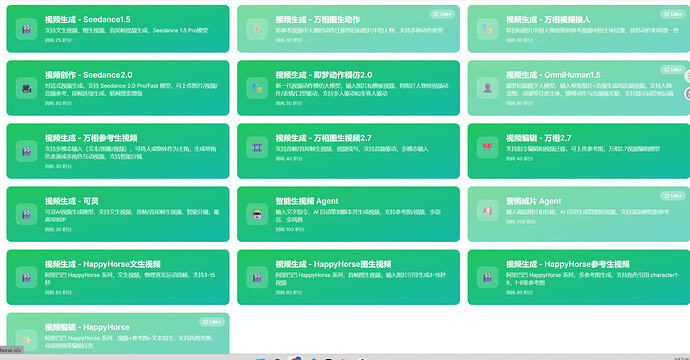Click the film-strip icon on 万相图生视频2.7 card
Viewport: 690px width, 360px height.
(x=257, y=148)
